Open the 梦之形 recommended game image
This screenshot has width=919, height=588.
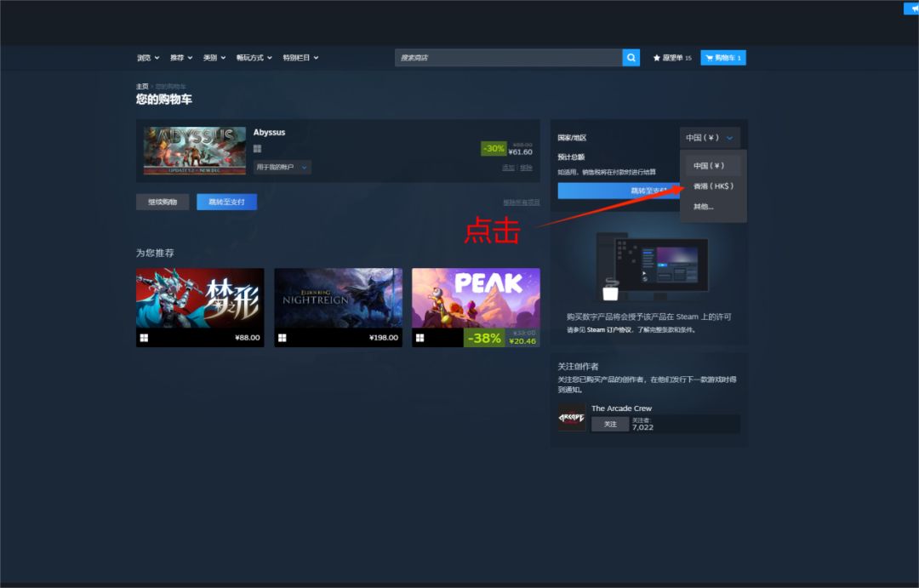200,298
